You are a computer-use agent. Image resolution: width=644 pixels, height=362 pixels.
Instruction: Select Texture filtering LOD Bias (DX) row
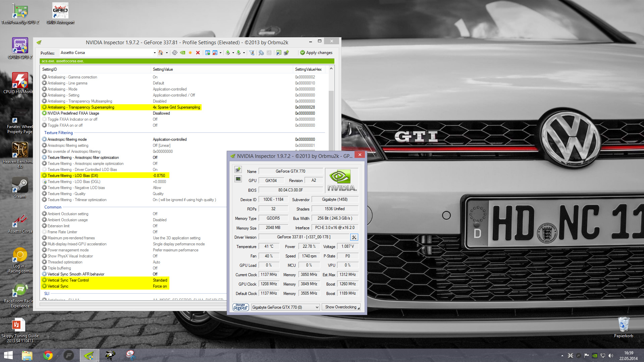coord(73,176)
